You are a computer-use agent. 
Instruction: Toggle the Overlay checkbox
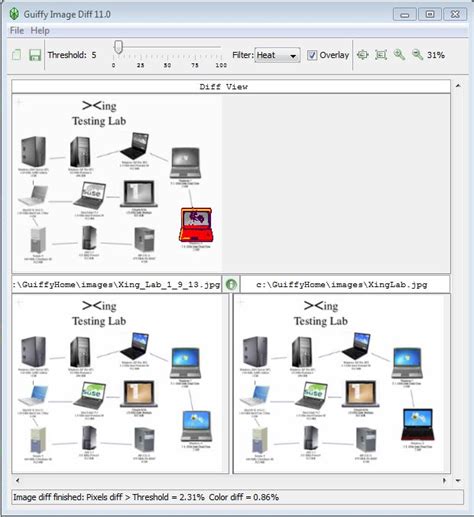pos(312,55)
